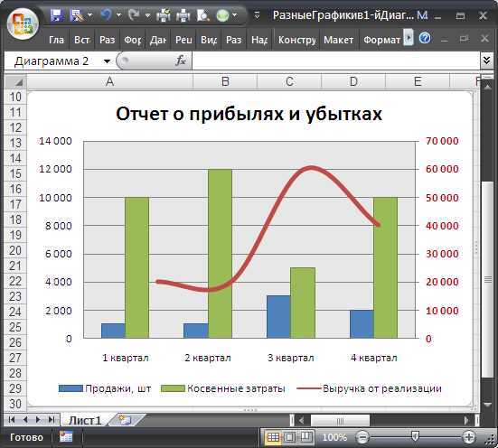This screenshot has width=498, height=448.
Task: Go to next sheet tab arrow
Action: click(x=38, y=420)
